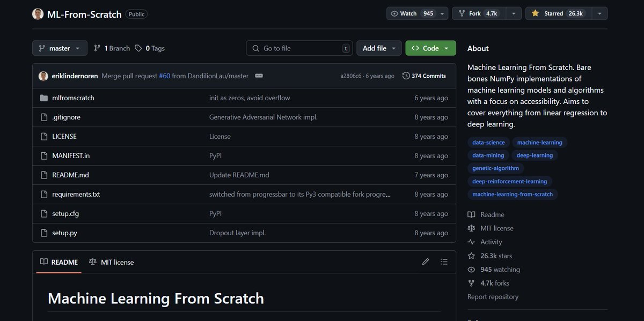644x321 pixels.
Task: Open pull request #60 link
Action: point(164,76)
